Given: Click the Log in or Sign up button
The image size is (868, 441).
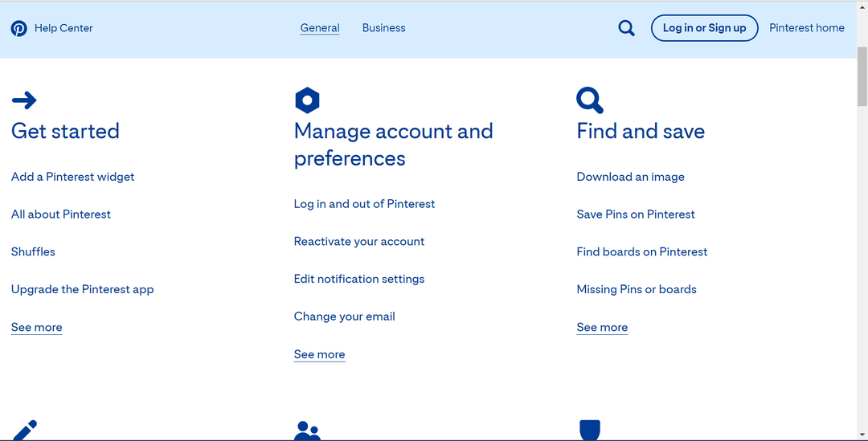Looking at the screenshot, I should (704, 28).
